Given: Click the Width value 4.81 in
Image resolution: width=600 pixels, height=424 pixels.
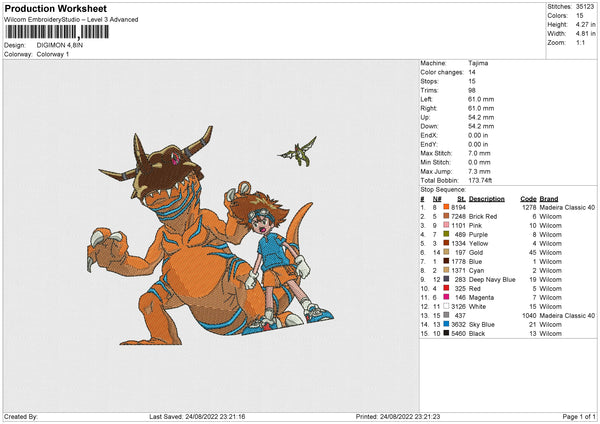Looking at the screenshot, I should coord(585,34).
